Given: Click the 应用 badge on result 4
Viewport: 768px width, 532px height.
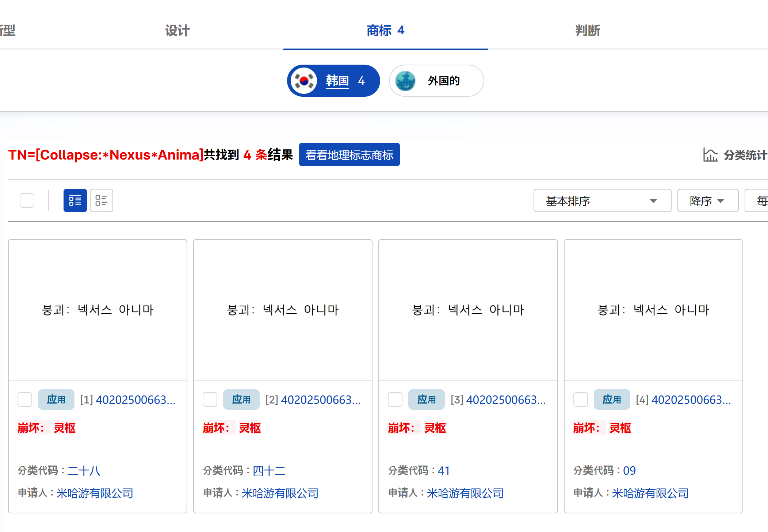Looking at the screenshot, I should 612,399.
